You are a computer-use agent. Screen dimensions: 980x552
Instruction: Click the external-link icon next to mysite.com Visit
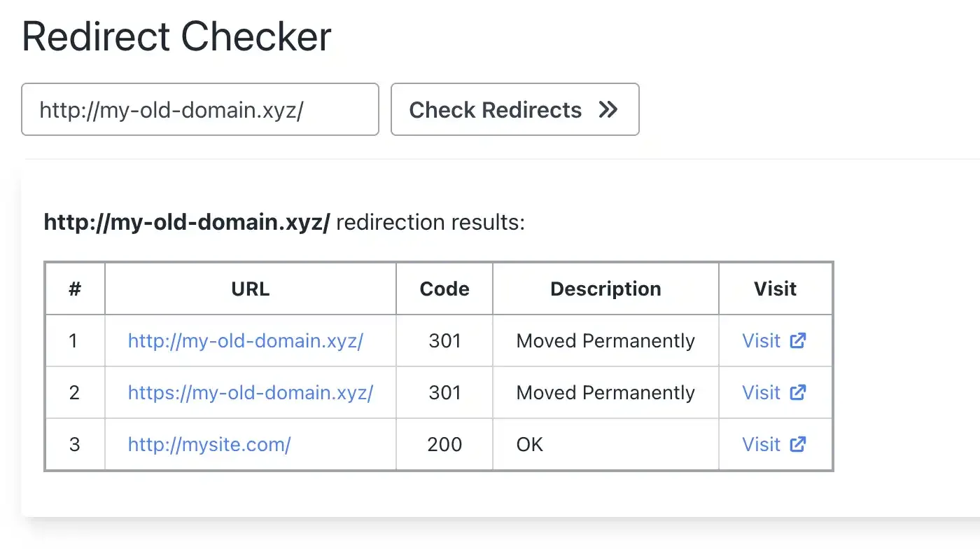pos(797,444)
